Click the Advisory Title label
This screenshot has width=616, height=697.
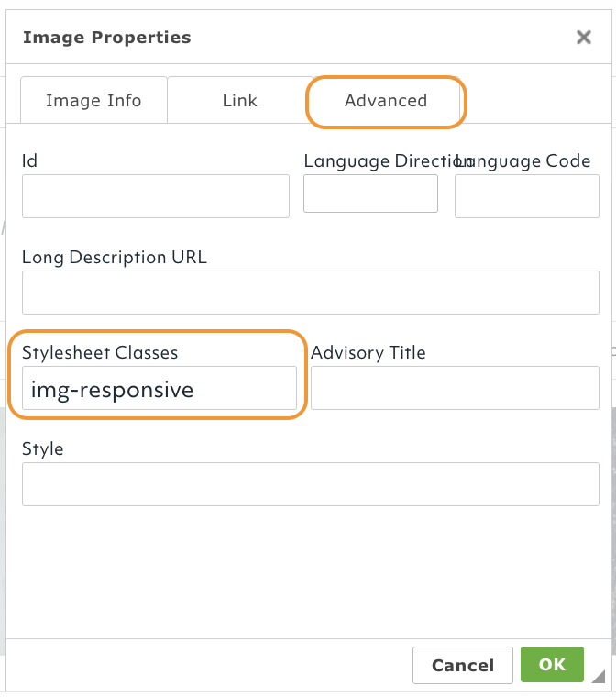pyautogui.click(x=368, y=352)
